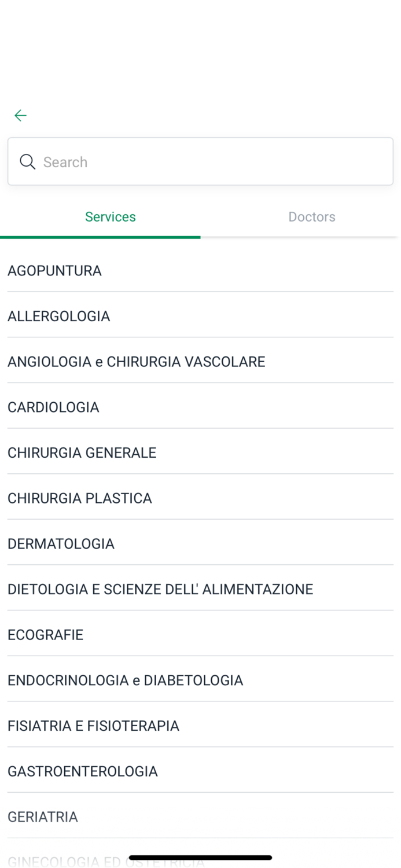Click the magnifying glass search icon
The image size is (401, 868).
click(x=27, y=162)
